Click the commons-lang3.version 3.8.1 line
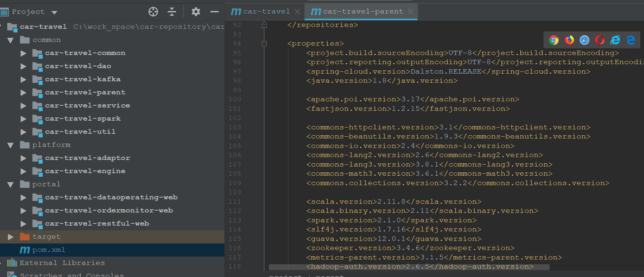The width and height of the screenshot is (644, 277). pyautogui.click(x=429, y=164)
